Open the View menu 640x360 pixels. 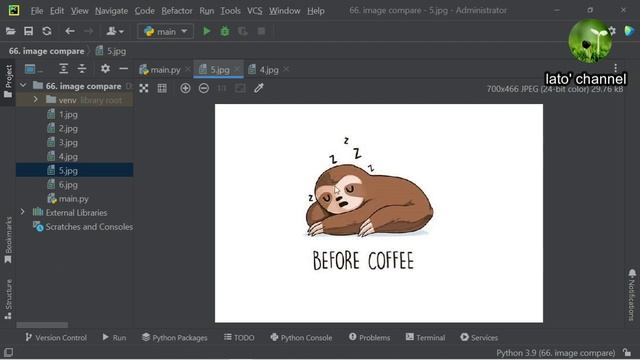[x=80, y=11]
